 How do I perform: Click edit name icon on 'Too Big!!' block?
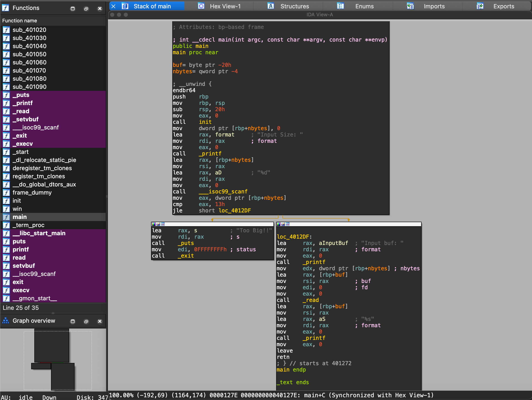[158, 224]
